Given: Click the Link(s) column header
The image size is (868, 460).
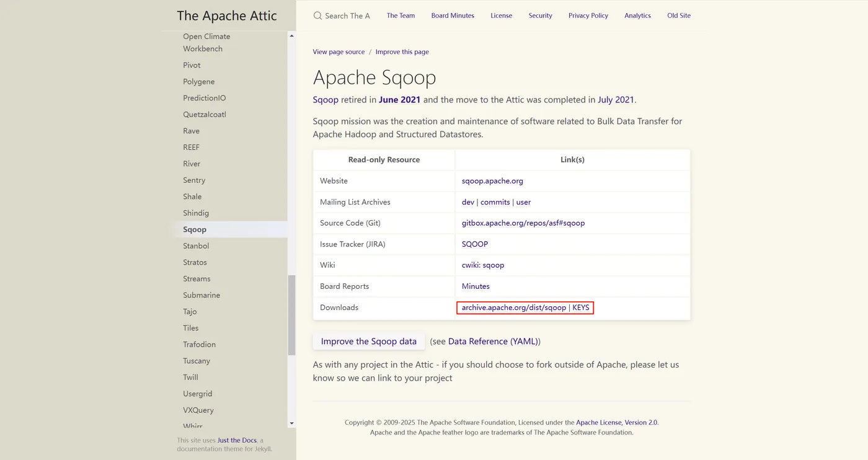Looking at the screenshot, I should [572, 160].
